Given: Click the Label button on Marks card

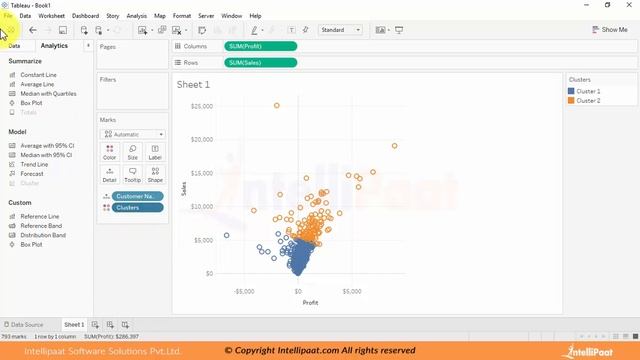Looking at the screenshot, I should pyautogui.click(x=155, y=152).
